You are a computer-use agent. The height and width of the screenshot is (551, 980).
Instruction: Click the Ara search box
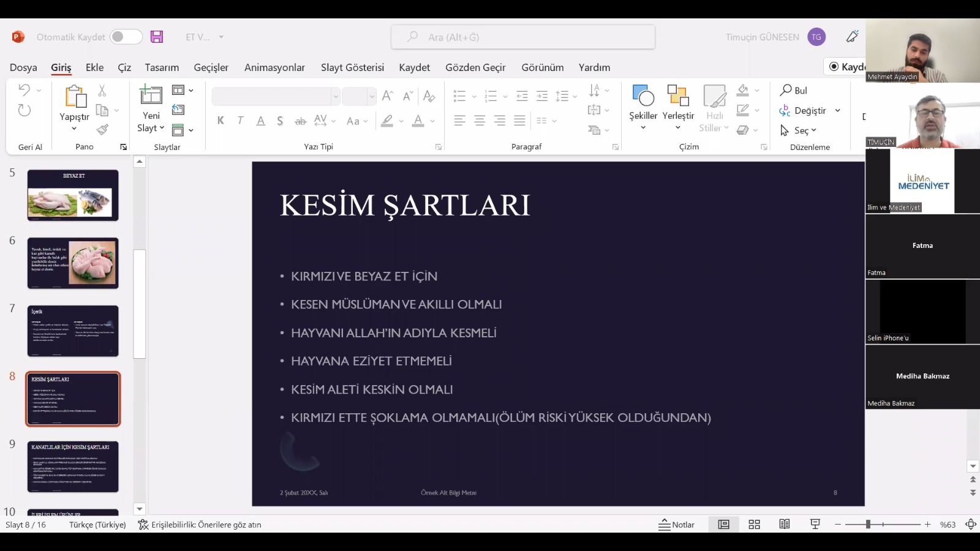point(523,37)
